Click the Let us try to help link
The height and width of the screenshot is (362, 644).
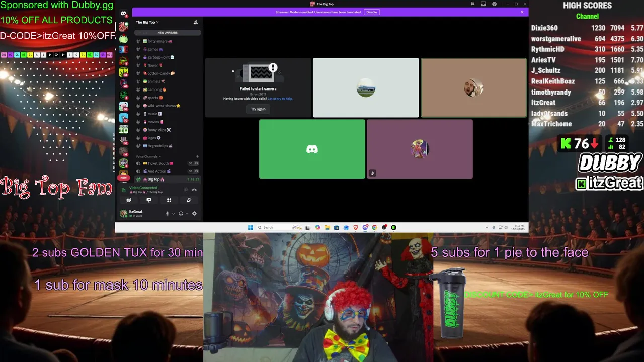click(280, 99)
